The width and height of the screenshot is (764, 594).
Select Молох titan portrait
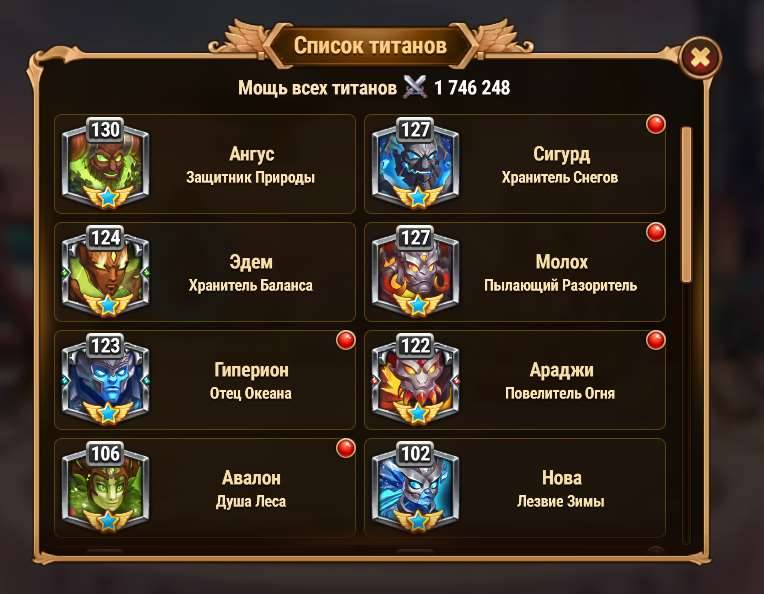[416, 272]
